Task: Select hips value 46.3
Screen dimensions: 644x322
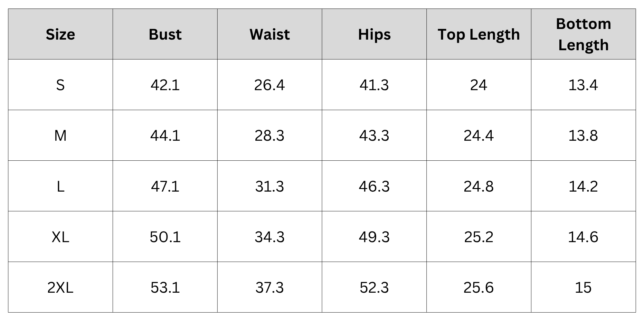Action: point(374,186)
